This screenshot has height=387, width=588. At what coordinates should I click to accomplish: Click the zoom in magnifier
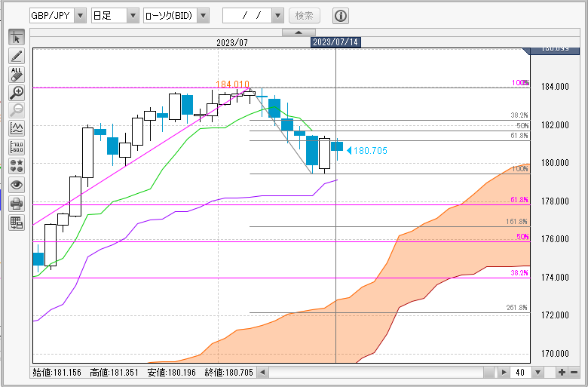[x=17, y=93]
